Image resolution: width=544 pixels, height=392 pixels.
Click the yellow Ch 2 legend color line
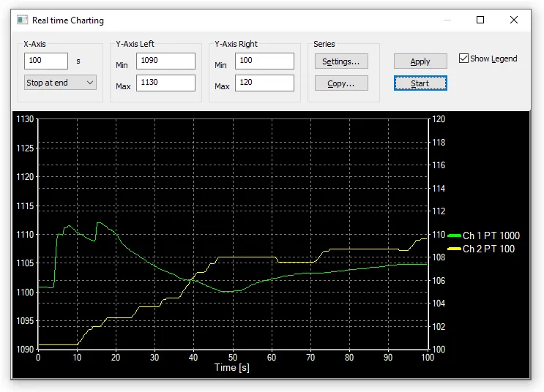point(454,249)
